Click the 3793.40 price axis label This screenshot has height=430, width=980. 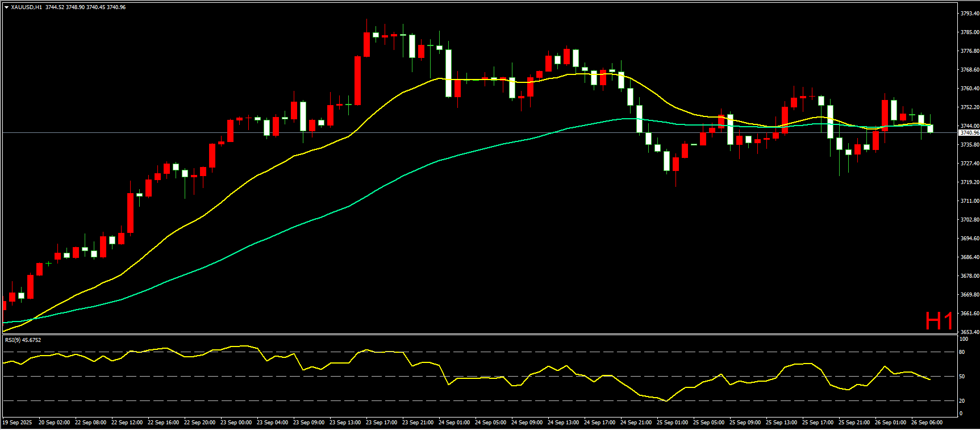969,14
